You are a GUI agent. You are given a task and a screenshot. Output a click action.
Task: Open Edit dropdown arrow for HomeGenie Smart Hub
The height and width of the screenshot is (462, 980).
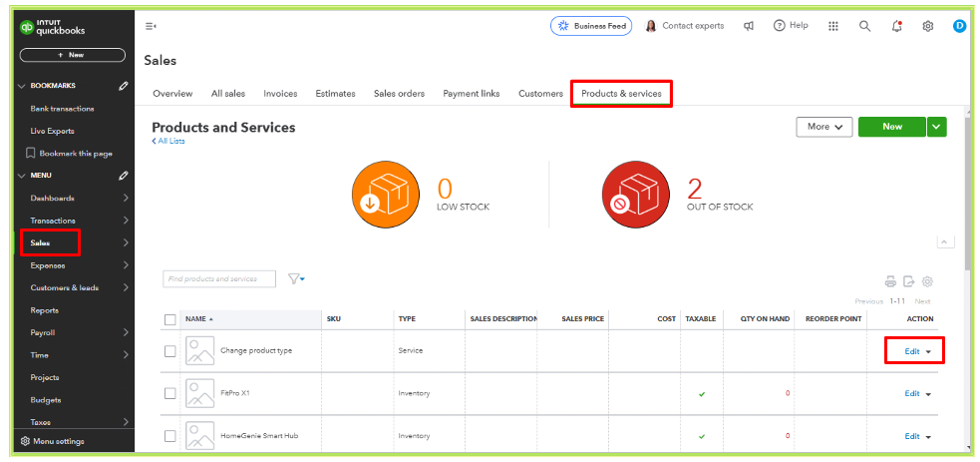pyautogui.click(x=928, y=437)
